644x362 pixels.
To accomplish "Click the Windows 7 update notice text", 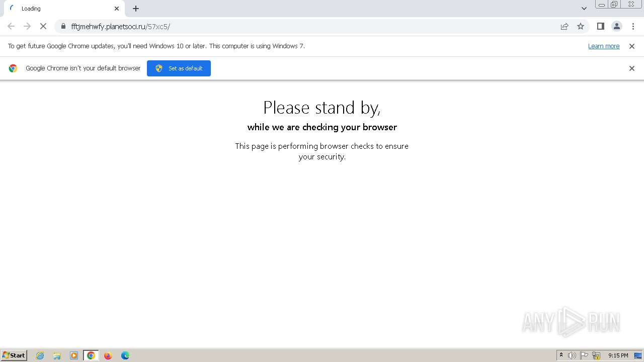I will [156, 46].
